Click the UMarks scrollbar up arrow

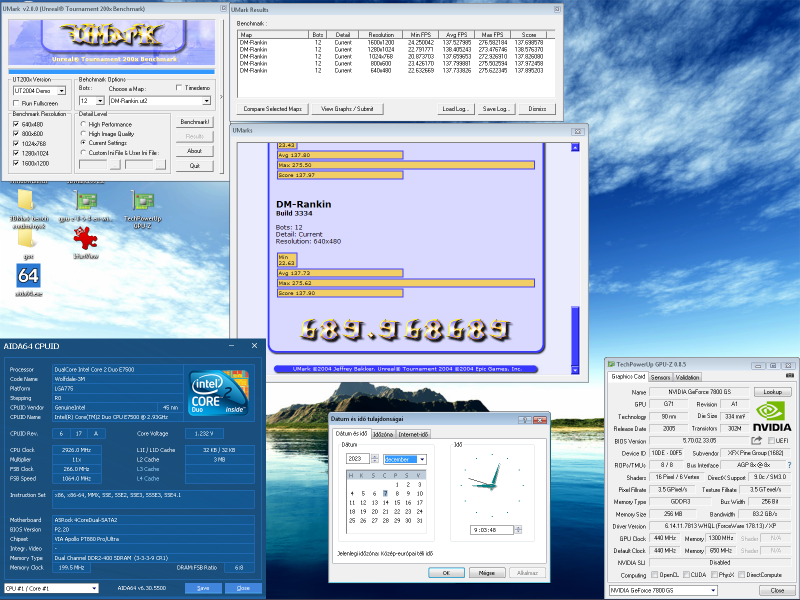[x=575, y=147]
